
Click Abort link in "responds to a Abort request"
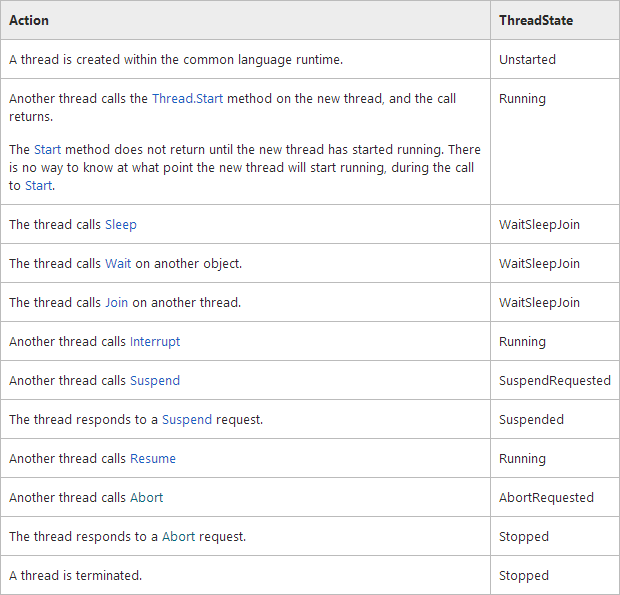[x=178, y=537]
